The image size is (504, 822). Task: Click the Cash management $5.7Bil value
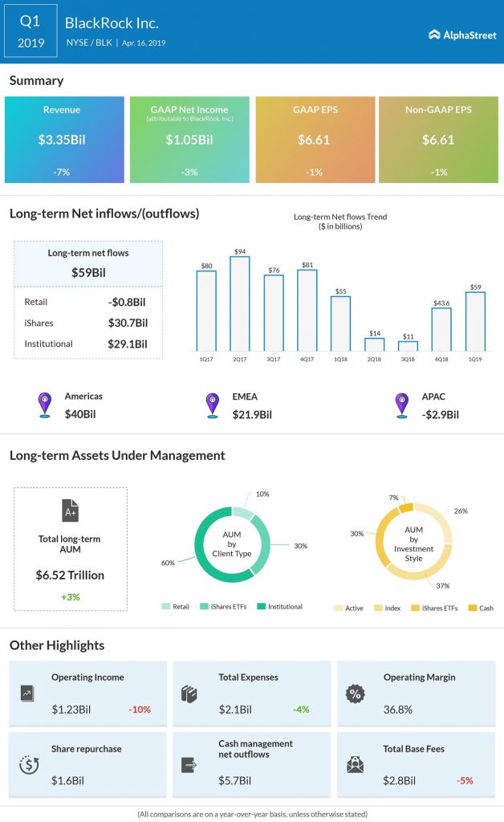coord(234,780)
